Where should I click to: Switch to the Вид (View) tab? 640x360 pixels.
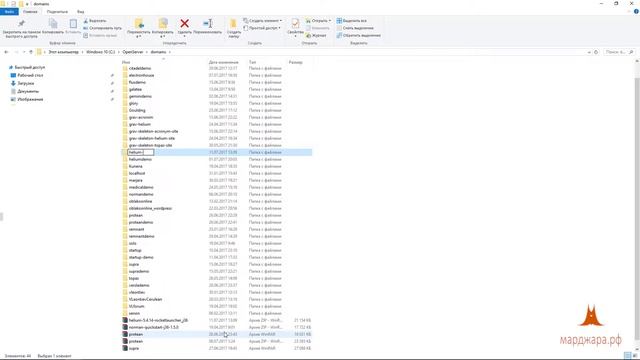(x=80, y=11)
